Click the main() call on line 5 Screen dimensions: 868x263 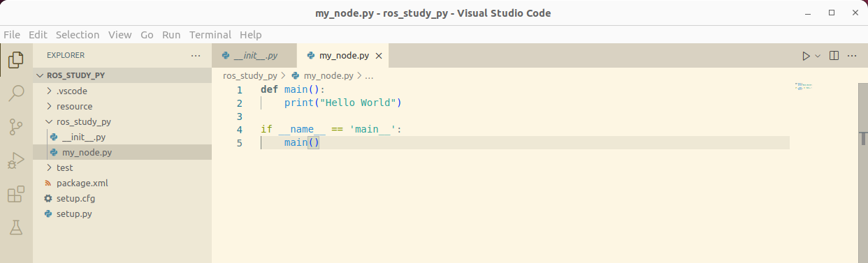point(301,142)
